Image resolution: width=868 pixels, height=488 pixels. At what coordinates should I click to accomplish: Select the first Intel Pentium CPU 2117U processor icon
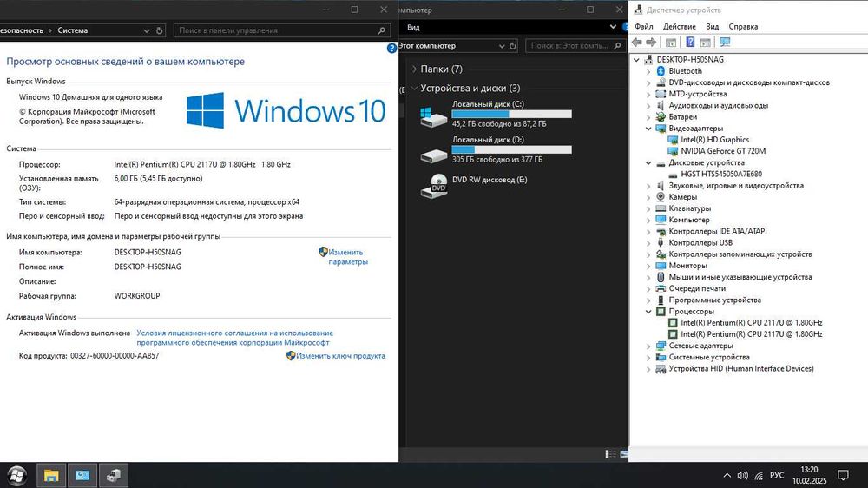click(673, 323)
